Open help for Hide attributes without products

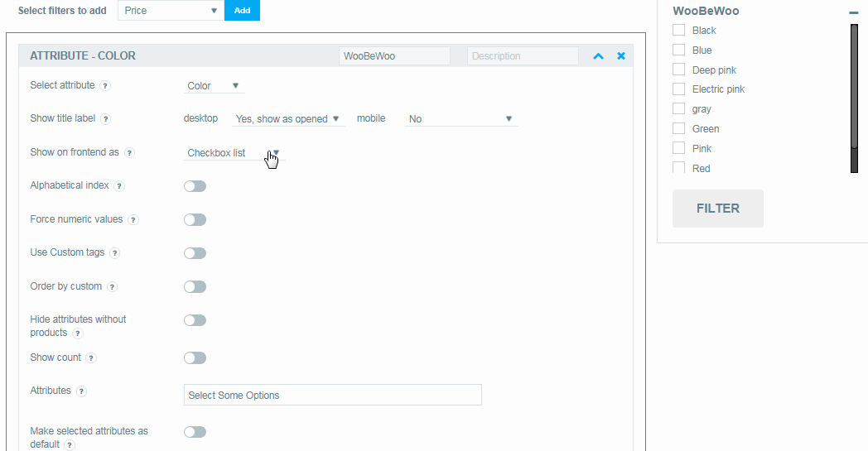(78, 333)
